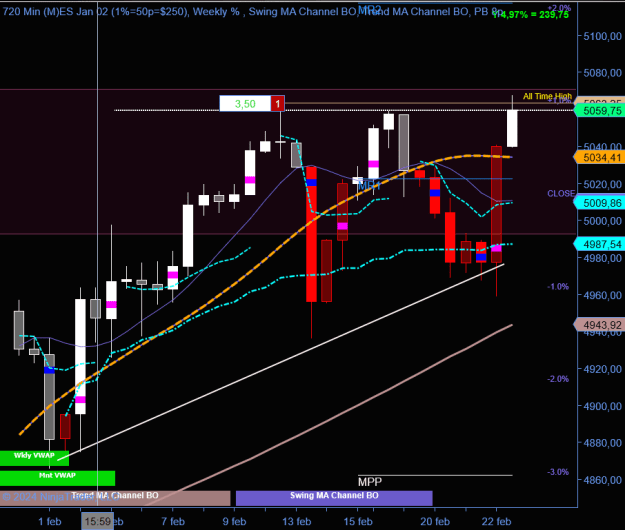
Task: Click the 9 feb date label
Action: 234,522
